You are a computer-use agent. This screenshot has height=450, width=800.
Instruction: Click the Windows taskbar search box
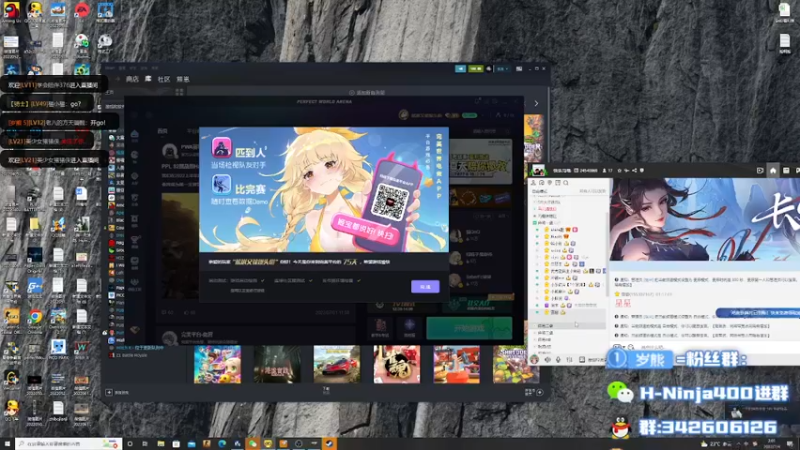pos(68,444)
